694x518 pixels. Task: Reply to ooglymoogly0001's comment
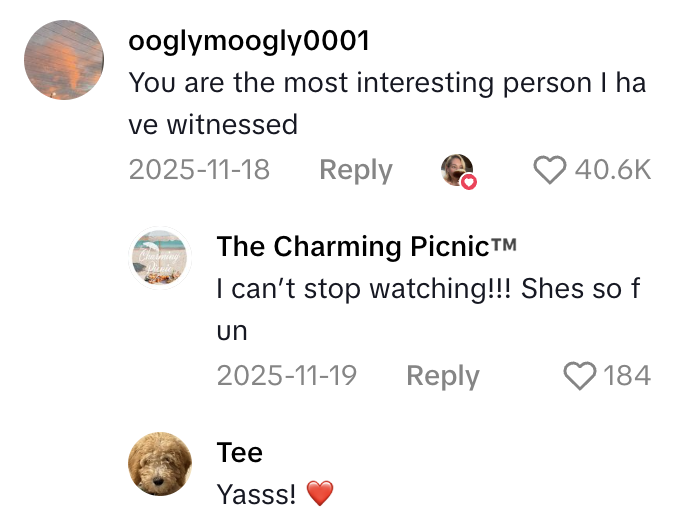click(355, 170)
